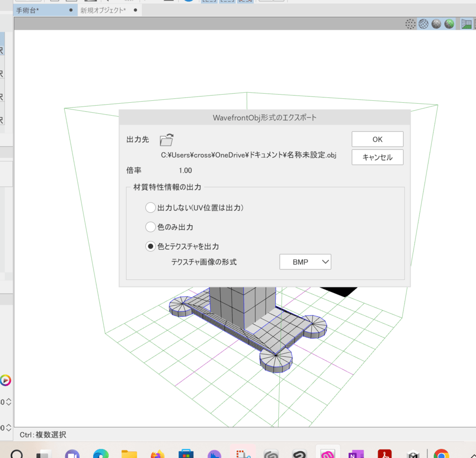Confirm export with the OK button
Image resolution: width=476 pixels, height=458 pixels.
[377, 139]
